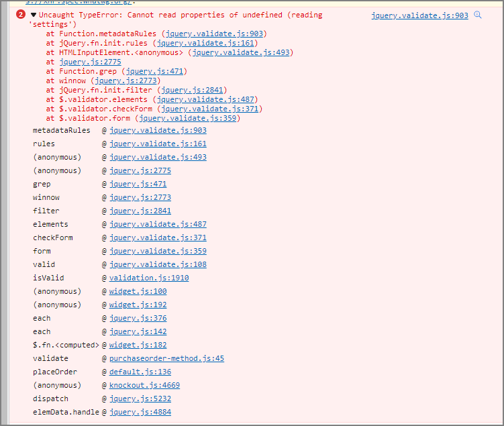Image resolution: width=504 pixels, height=426 pixels.
Task: Open the link in the winnow @ call stack row
Action: (140, 198)
